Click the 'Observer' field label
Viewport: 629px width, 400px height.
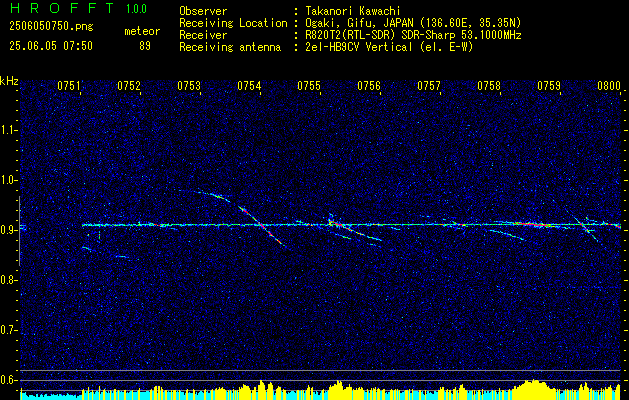pyautogui.click(x=203, y=11)
